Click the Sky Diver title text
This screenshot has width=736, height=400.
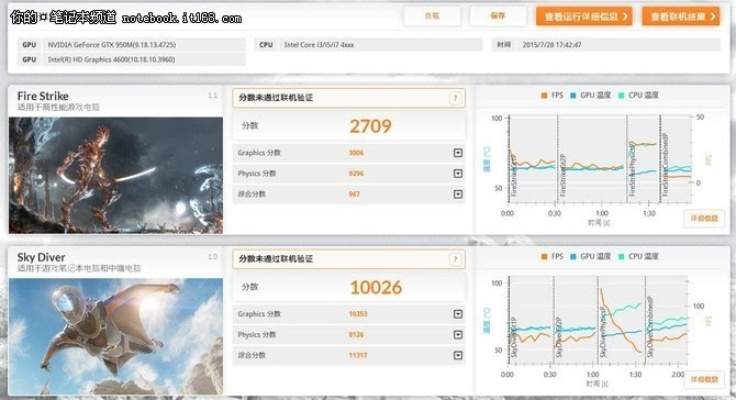pyautogui.click(x=41, y=257)
